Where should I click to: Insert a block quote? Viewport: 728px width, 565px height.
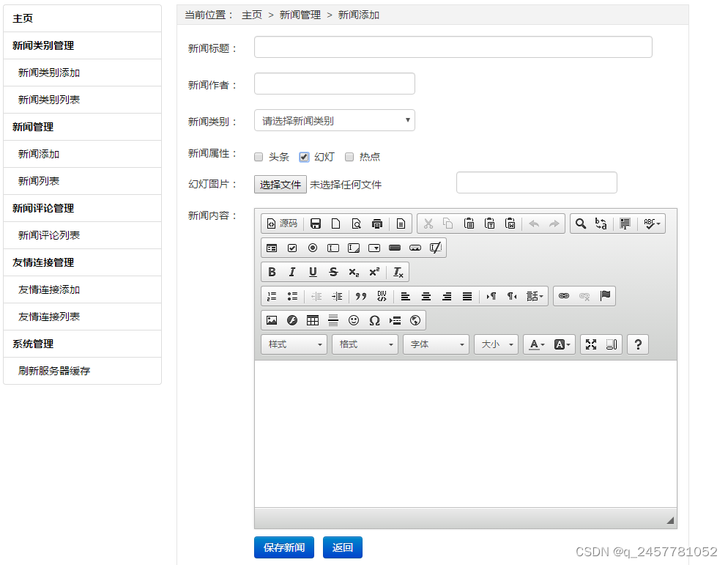point(361,296)
